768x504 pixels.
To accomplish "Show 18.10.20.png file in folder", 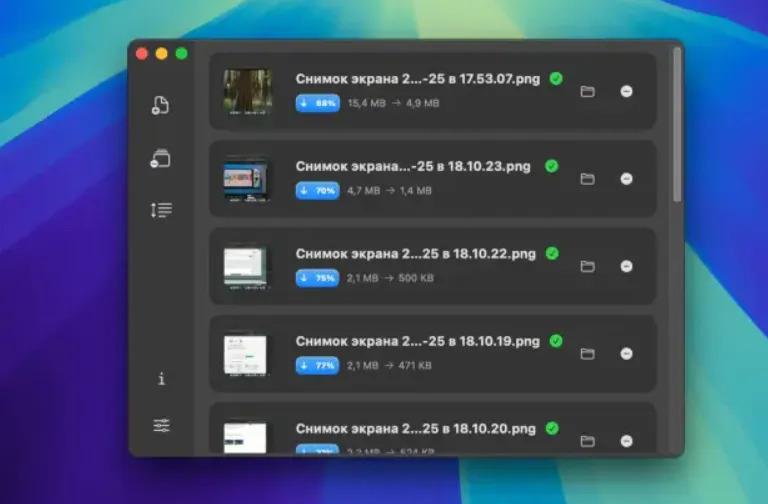I will point(588,441).
